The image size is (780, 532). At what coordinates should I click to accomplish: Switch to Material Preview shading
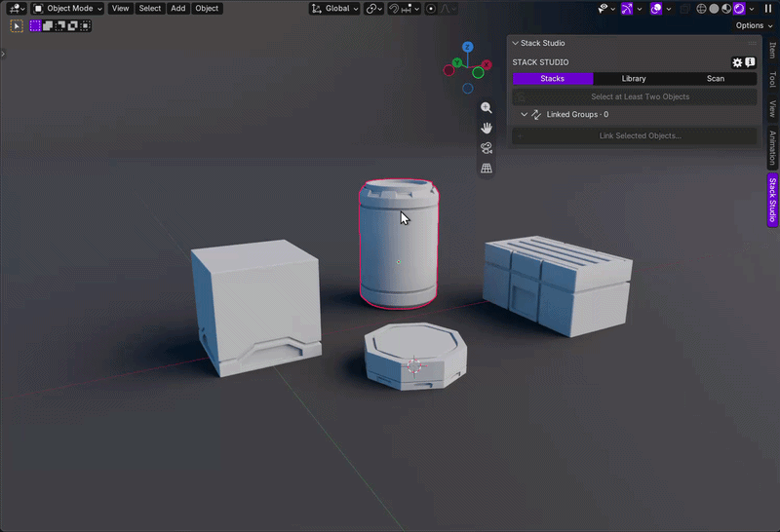[726, 9]
